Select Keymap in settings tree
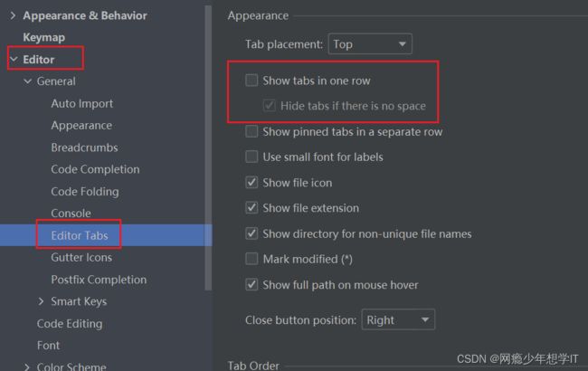The height and width of the screenshot is (371, 588). click(x=44, y=37)
